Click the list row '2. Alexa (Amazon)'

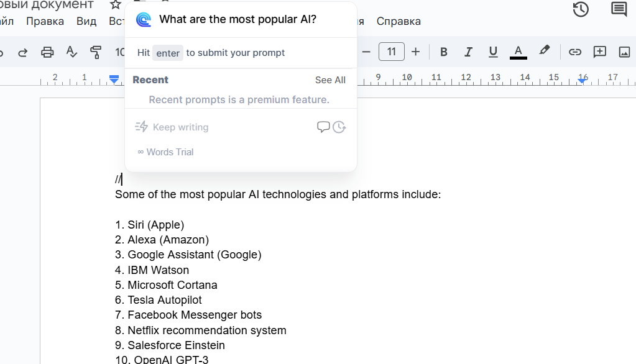pos(162,240)
